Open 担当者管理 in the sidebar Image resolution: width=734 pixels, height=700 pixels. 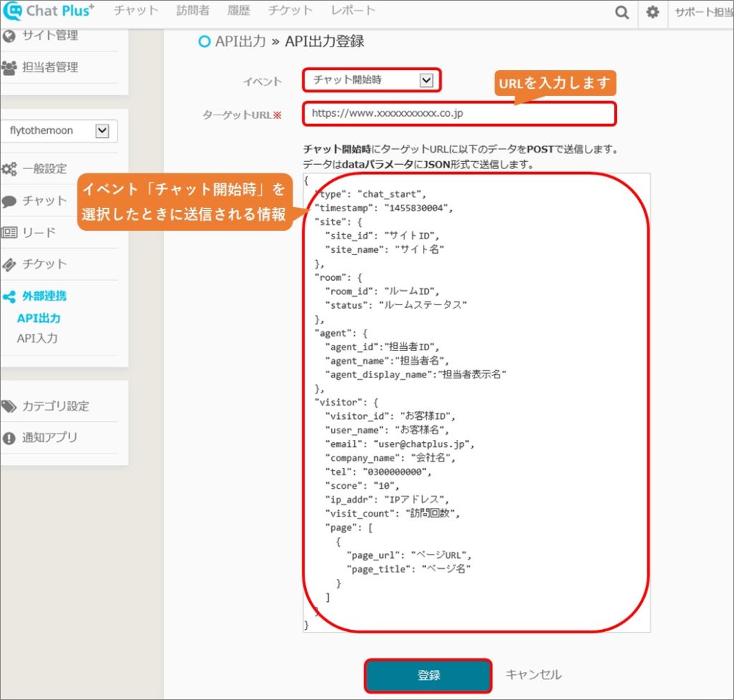[x=50, y=67]
